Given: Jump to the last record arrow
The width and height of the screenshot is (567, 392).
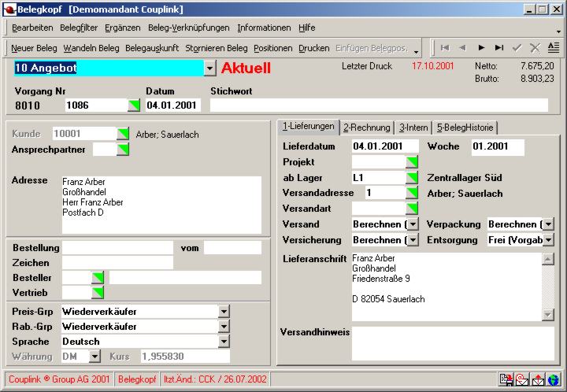Looking at the screenshot, I should (498, 48).
